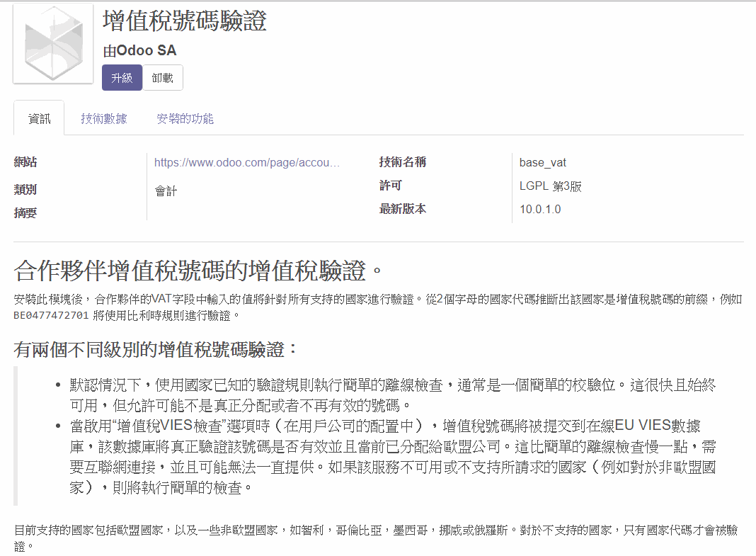Open the odoo.com website link

click(247, 162)
